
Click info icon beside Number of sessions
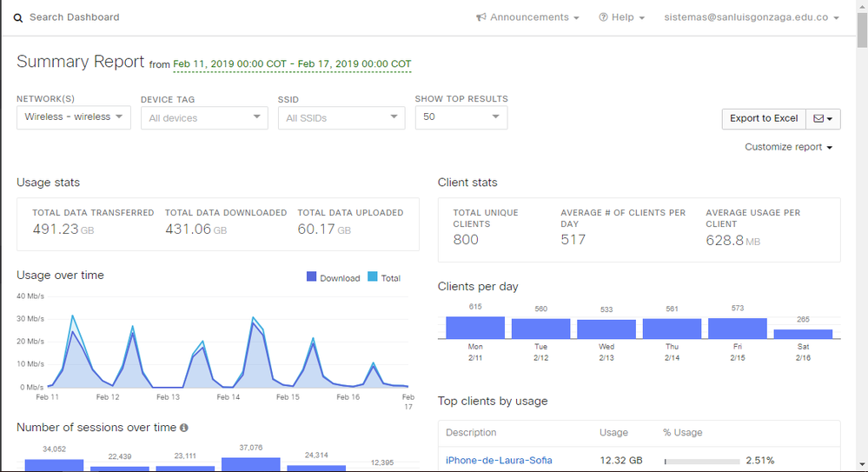click(x=183, y=428)
